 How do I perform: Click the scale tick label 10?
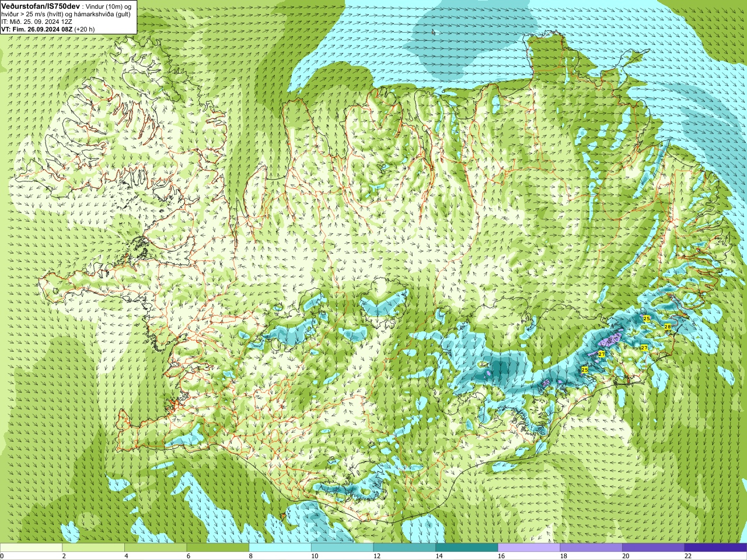[x=315, y=556]
